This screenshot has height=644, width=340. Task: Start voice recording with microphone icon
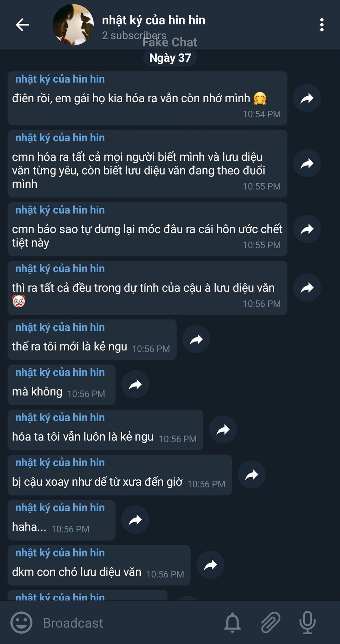(x=307, y=623)
